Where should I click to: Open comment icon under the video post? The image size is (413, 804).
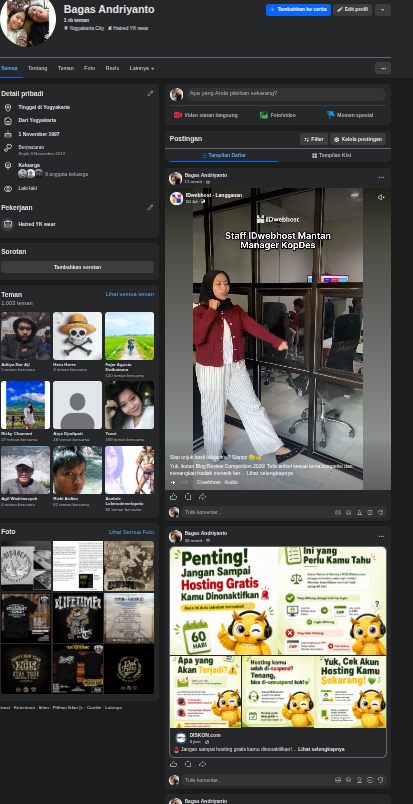tap(188, 496)
